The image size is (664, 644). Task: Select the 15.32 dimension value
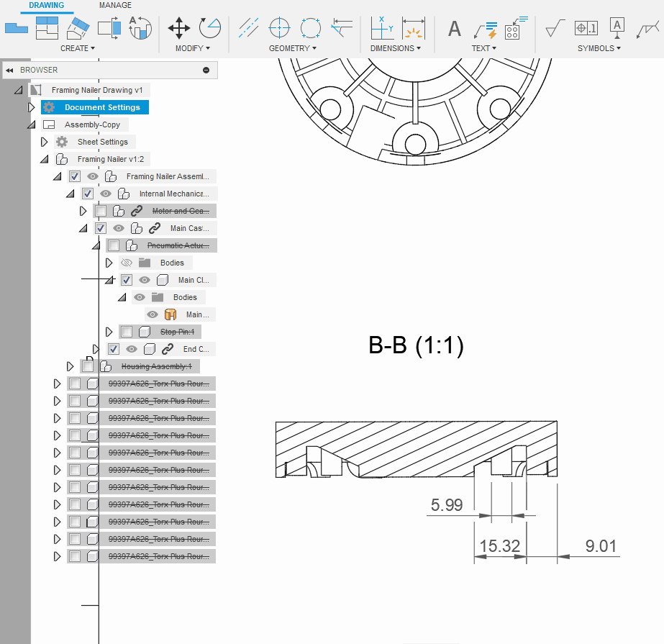click(500, 545)
